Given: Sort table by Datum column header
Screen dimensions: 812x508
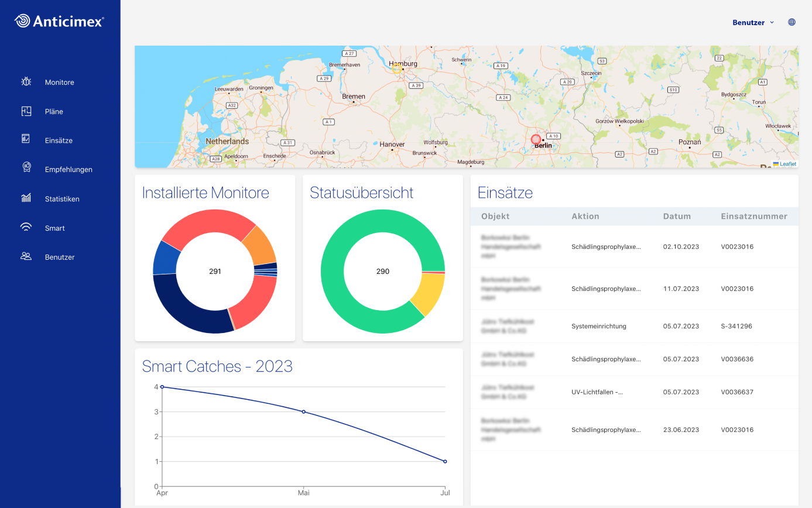Looking at the screenshot, I should [x=677, y=216].
